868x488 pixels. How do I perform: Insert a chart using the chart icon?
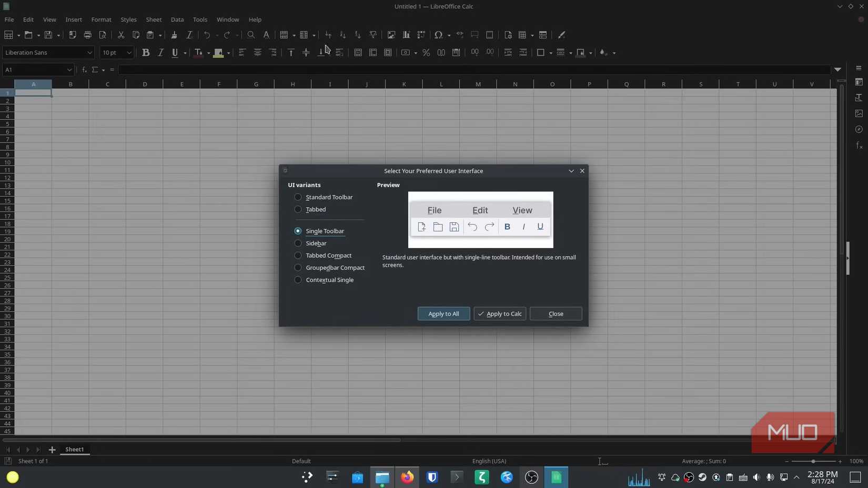click(x=406, y=35)
